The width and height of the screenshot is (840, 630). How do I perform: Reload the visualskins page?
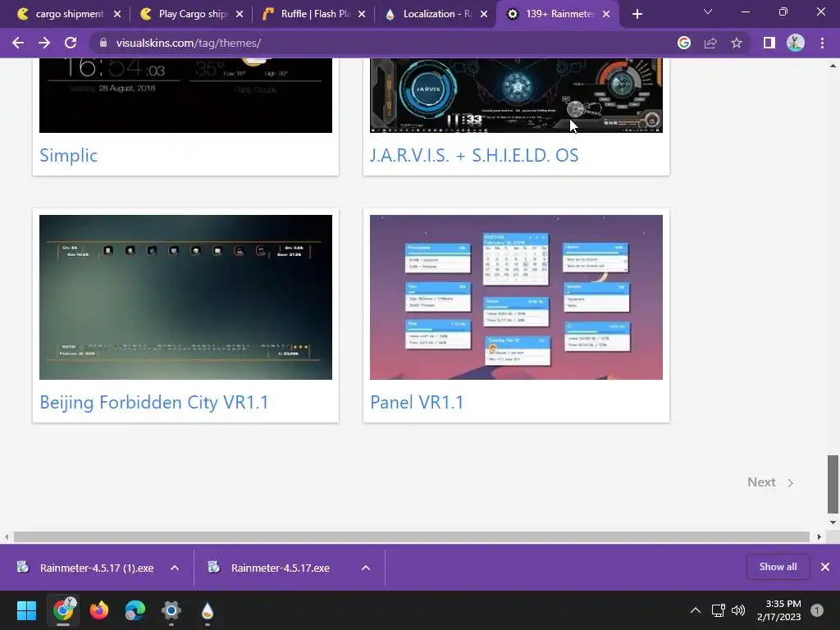71,43
